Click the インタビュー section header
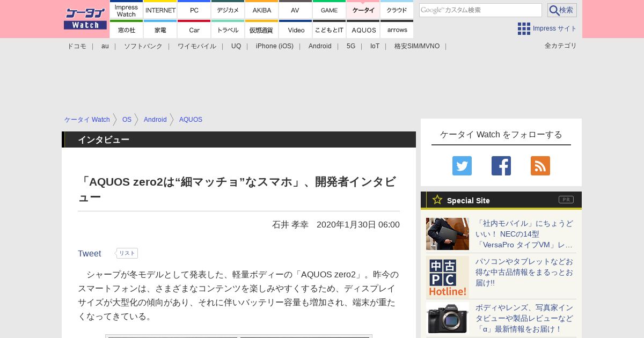Screen dimensions: 644x338 point(239,139)
